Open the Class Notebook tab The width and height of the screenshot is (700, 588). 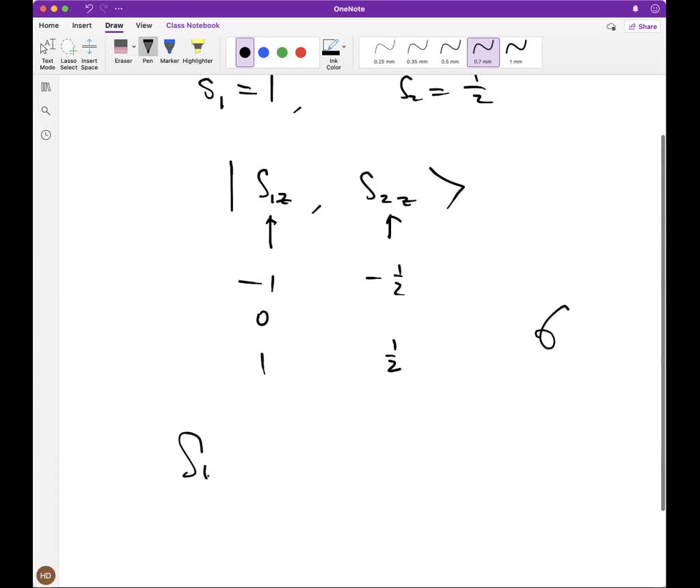coord(193,25)
